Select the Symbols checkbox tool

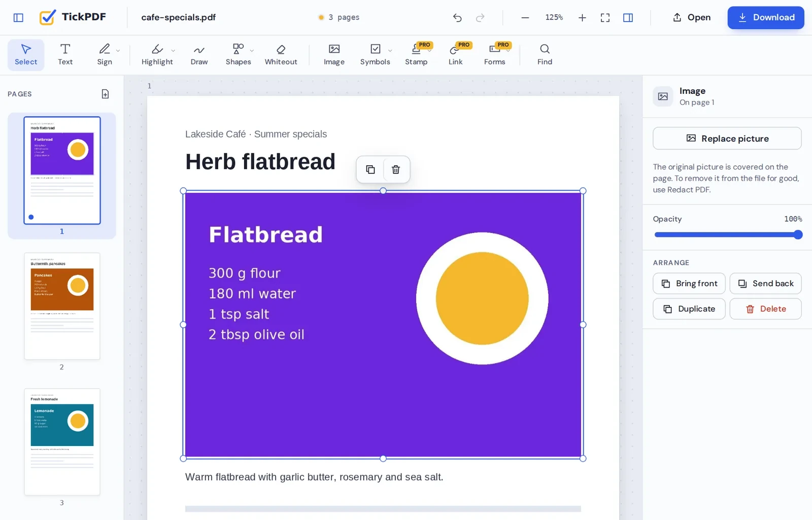click(375, 55)
